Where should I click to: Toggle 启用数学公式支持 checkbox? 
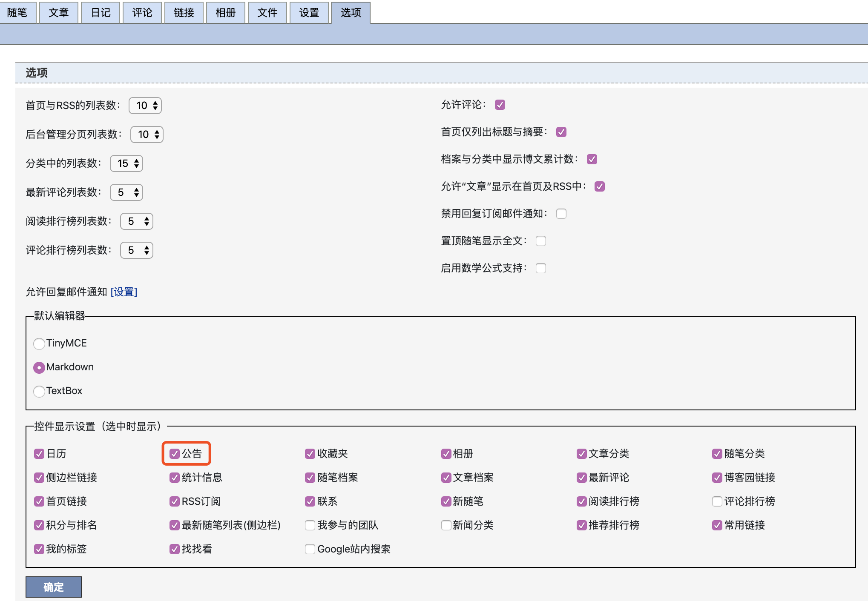pos(541,268)
